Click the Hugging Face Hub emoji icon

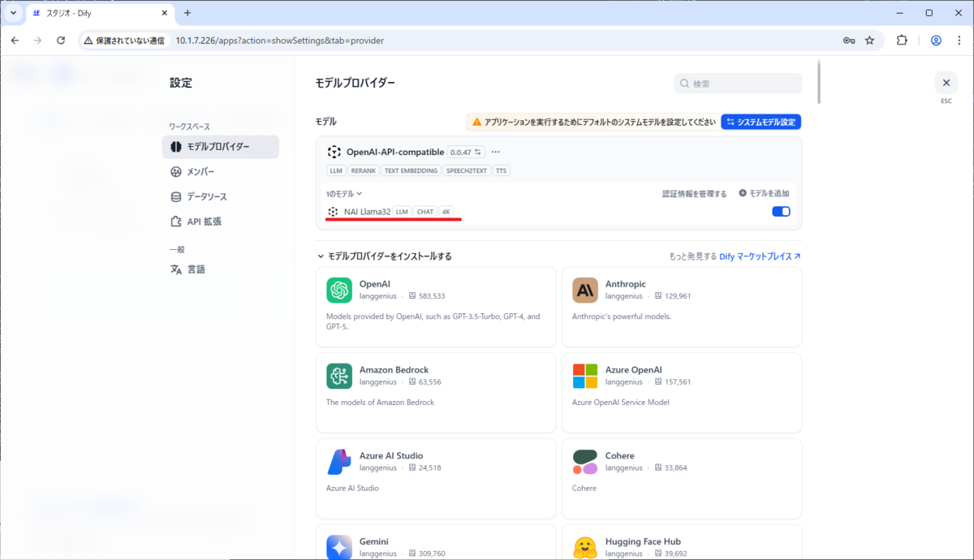click(585, 547)
